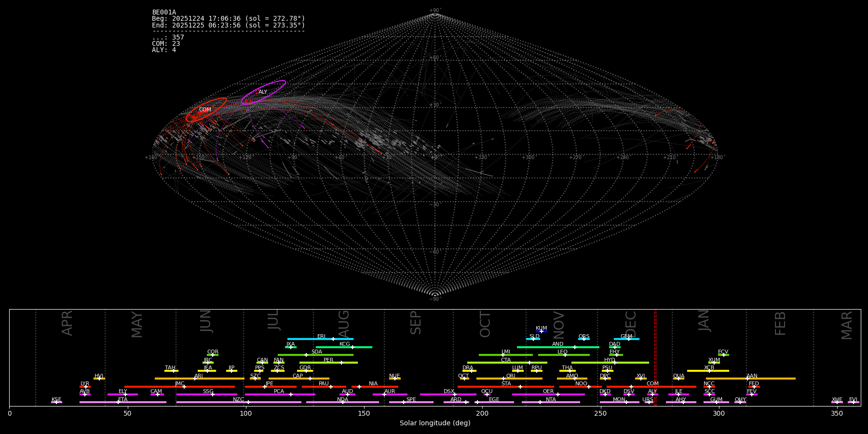The image size is (868, 434).
Task: Select the BE001A station title text
Action: click(x=164, y=13)
